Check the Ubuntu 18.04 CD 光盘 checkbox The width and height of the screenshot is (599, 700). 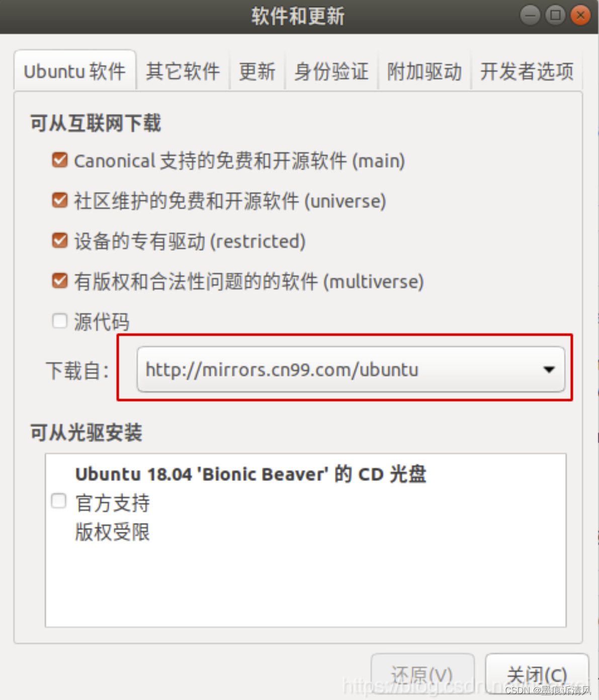coord(59,501)
